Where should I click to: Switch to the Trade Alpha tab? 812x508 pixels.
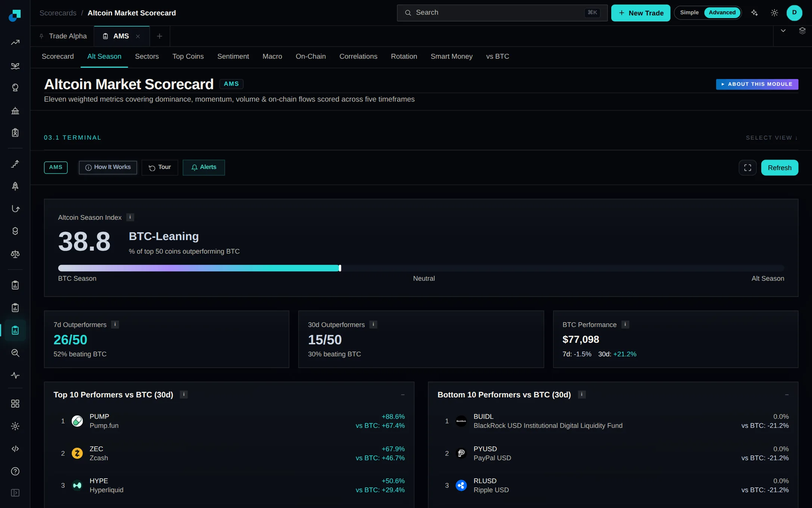point(63,36)
